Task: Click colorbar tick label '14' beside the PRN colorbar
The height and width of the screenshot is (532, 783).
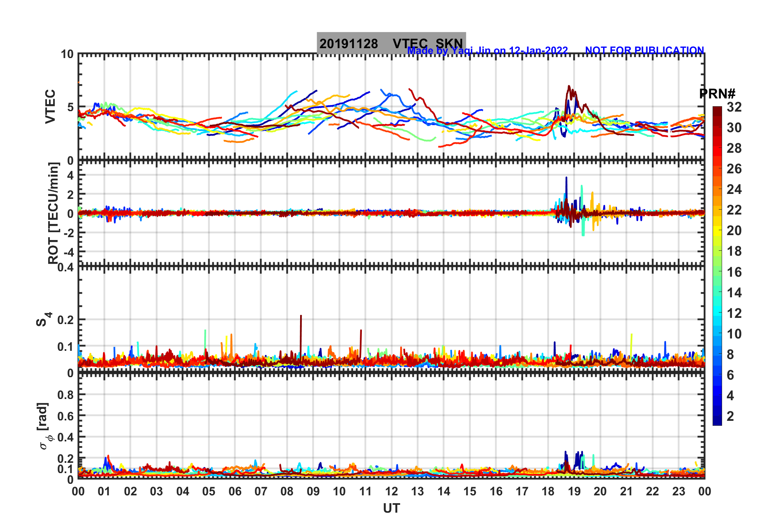Action: point(734,293)
